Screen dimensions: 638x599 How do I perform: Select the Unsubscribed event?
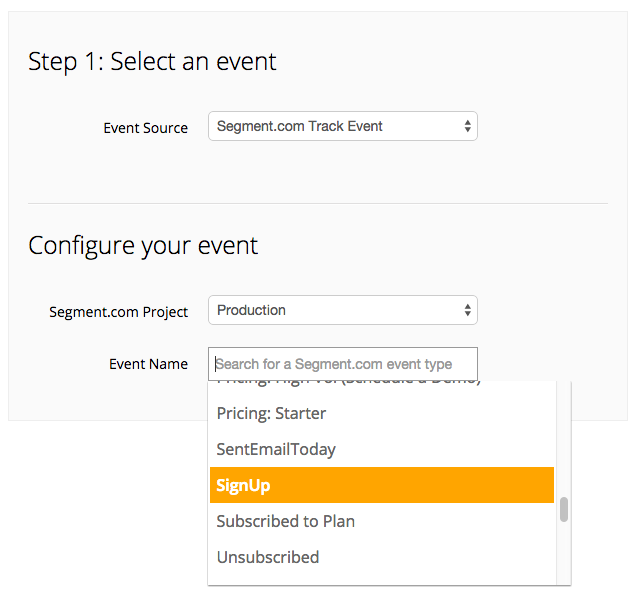point(382,557)
